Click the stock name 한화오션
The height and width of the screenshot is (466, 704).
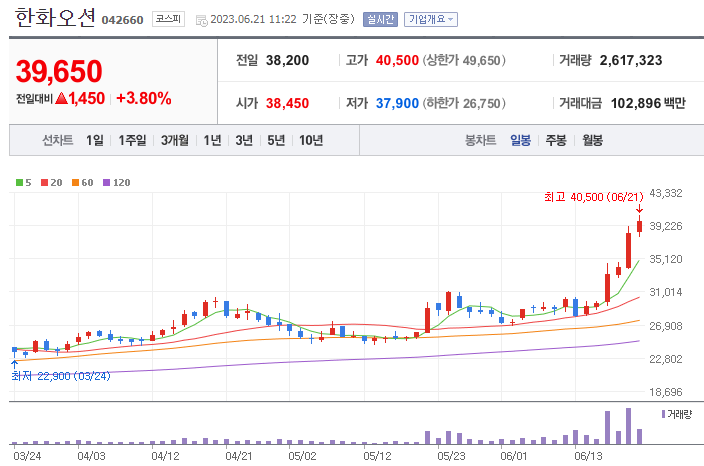point(55,18)
